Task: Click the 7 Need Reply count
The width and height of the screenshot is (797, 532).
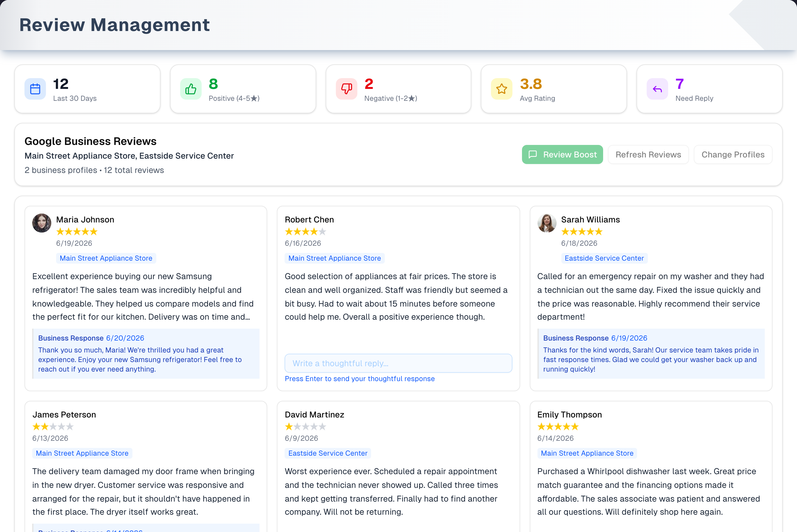Action: pyautogui.click(x=679, y=84)
